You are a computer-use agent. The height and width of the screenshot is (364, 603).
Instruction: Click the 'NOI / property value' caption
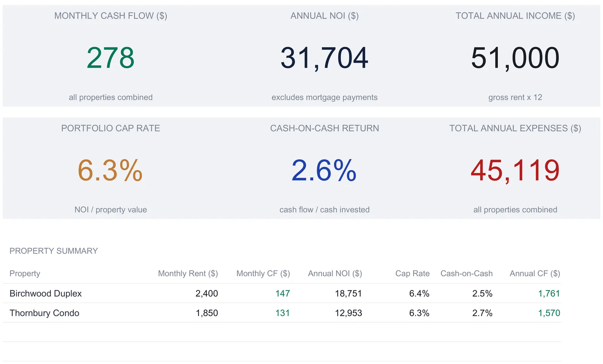[x=111, y=210]
